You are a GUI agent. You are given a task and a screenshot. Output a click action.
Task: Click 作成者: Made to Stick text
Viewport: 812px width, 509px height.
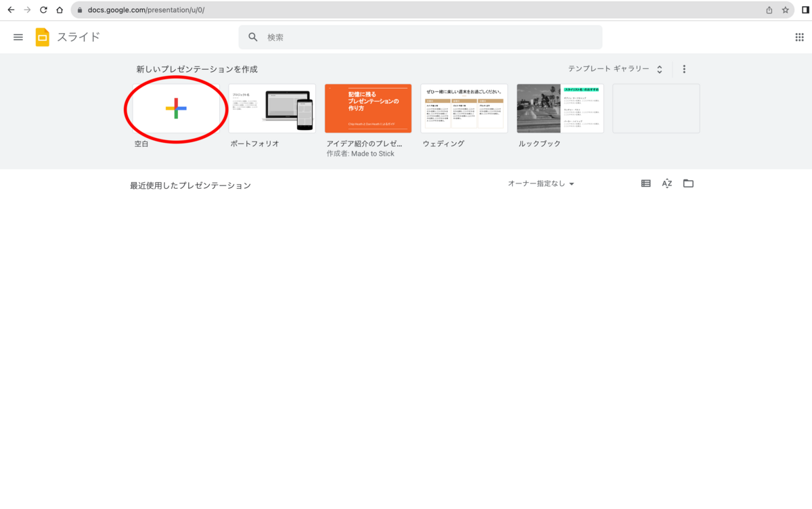click(360, 154)
